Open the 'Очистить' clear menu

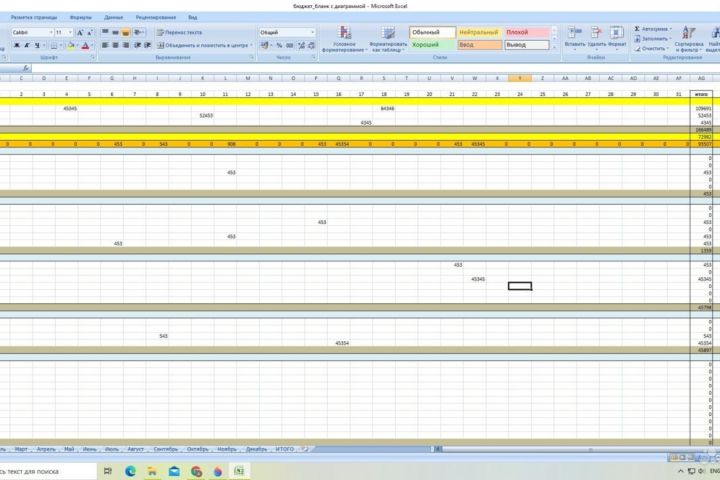tap(651, 48)
